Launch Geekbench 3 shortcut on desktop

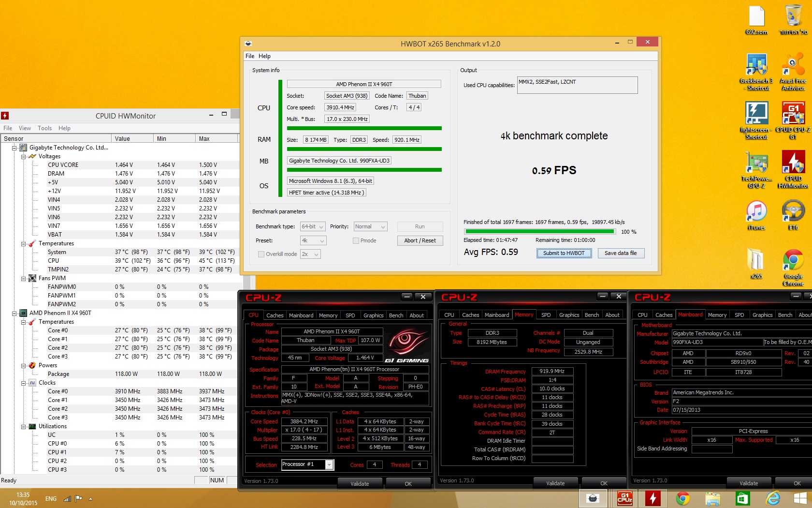(x=756, y=72)
